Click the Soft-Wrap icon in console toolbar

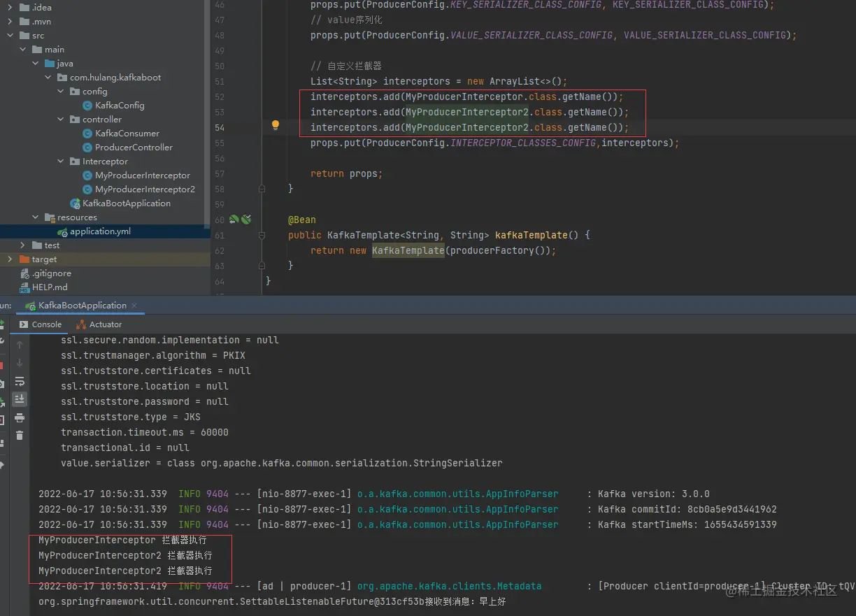click(20, 381)
